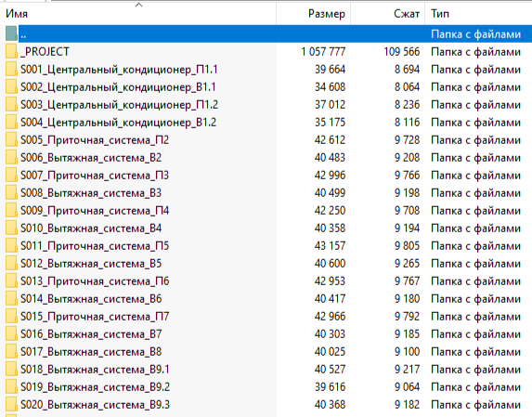Select S003_Центральный_кондиционер_П1.2 folder

pyautogui.click(x=119, y=105)
